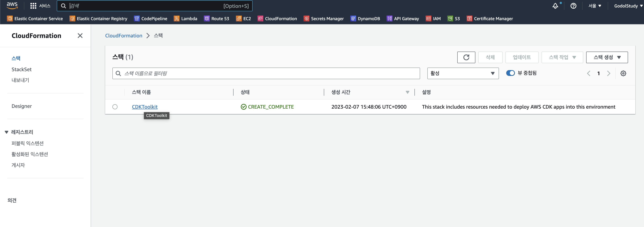Click the stack name filter field
This screenshot has height=227, width=644.
[266, 73]
